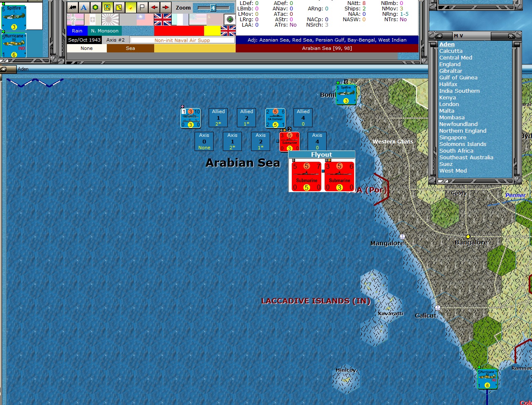
Task: Click the Axis 2 sea box section
Action: tap(261, 141)
